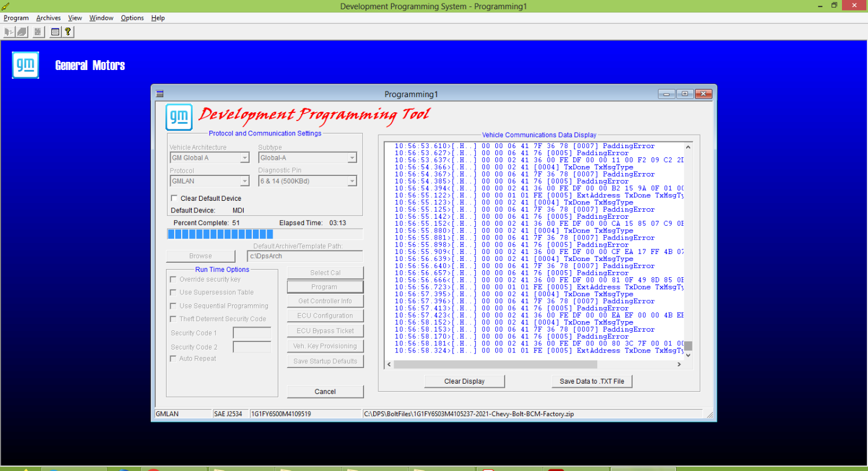Click the GM logo in Programming1 window
Screen dimensions: 868x471
point(179,117)
